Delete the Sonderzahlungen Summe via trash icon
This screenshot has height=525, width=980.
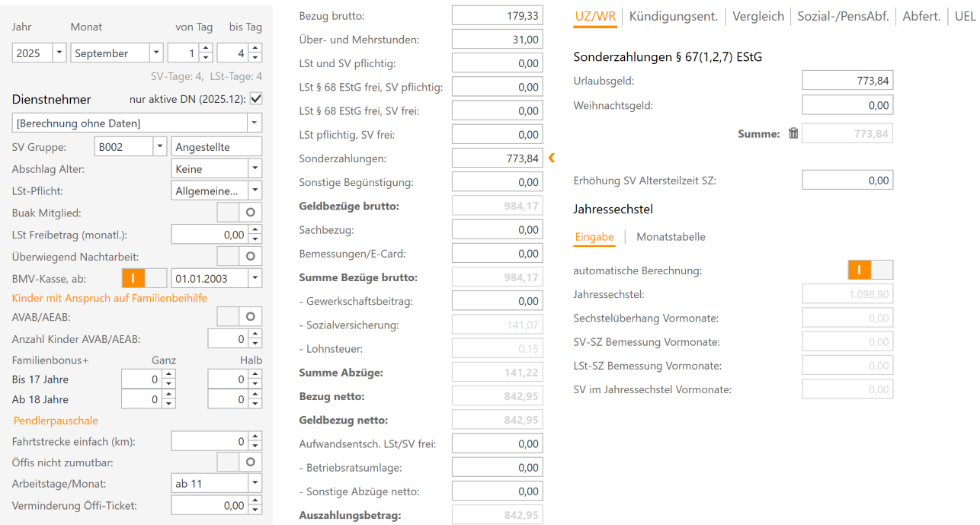click(x=793, y=133)
